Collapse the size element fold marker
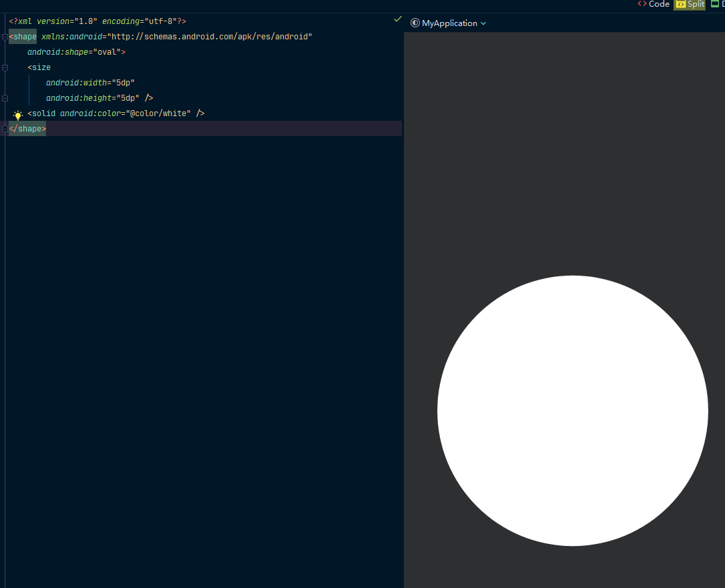Screen dimensions: 725x588 click(x=5, y=68)
